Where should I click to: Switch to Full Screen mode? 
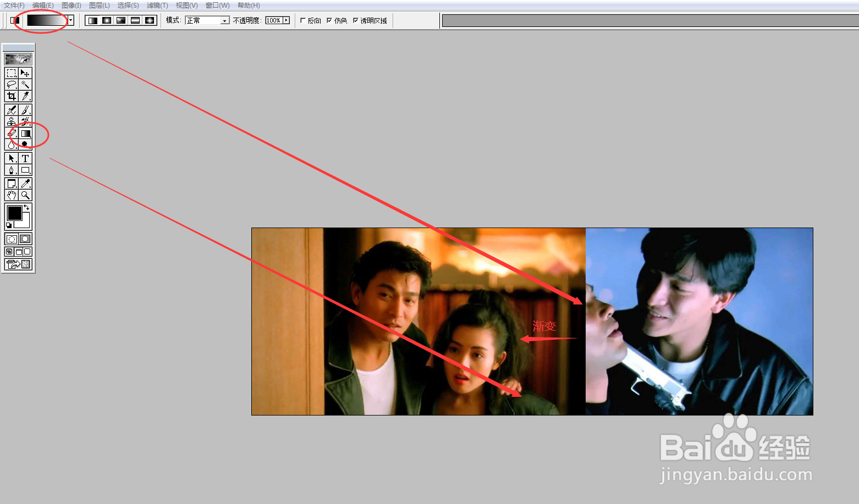tap(27, 252)
